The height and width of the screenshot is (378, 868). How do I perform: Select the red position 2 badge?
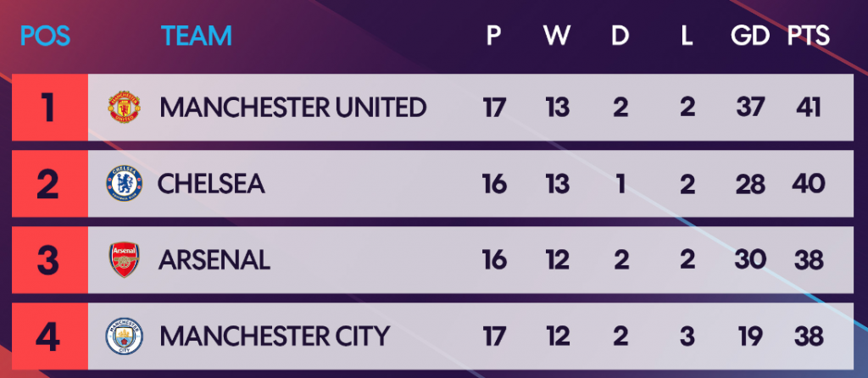(49, 184)
